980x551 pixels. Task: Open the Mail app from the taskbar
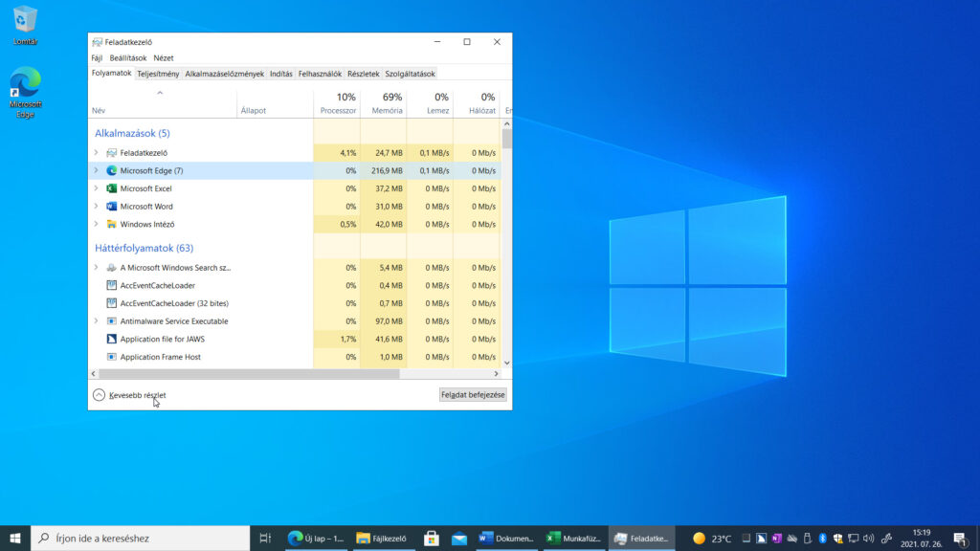pyautogui.click(x=459, y=538)
